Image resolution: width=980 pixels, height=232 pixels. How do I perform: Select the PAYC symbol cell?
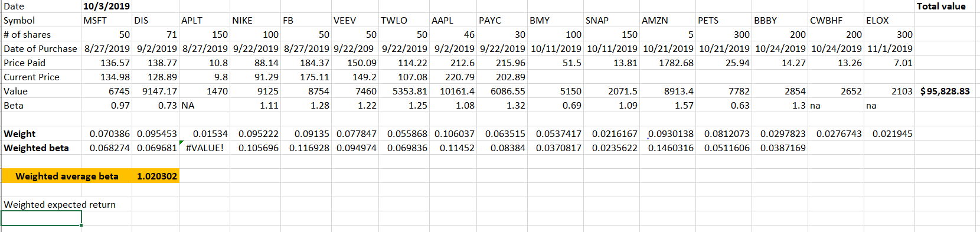502,20
